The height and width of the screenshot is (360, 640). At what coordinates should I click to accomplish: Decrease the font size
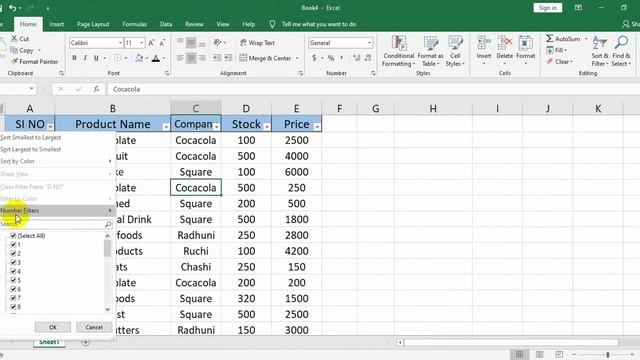point(162,43)
